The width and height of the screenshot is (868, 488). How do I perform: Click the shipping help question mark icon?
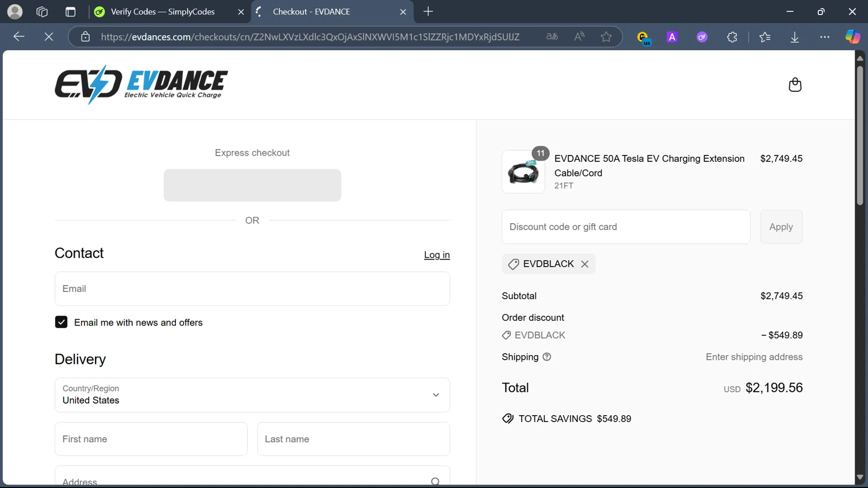click(x=547, y=357)
